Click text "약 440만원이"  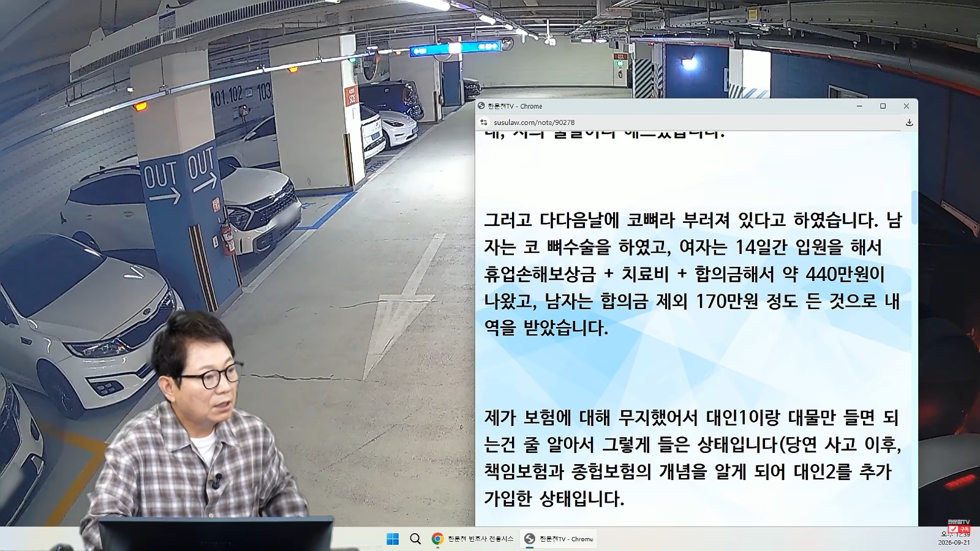click(x=833, y=274)
